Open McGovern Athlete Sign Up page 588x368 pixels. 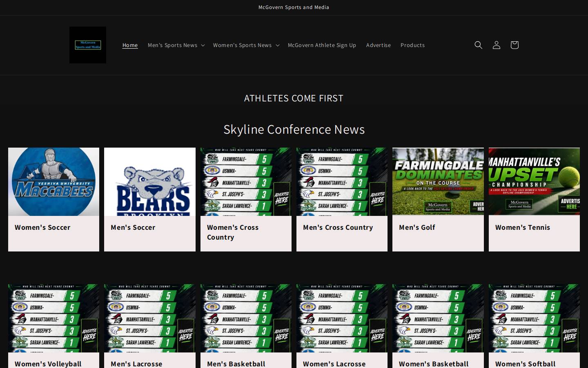click(322, 45)
